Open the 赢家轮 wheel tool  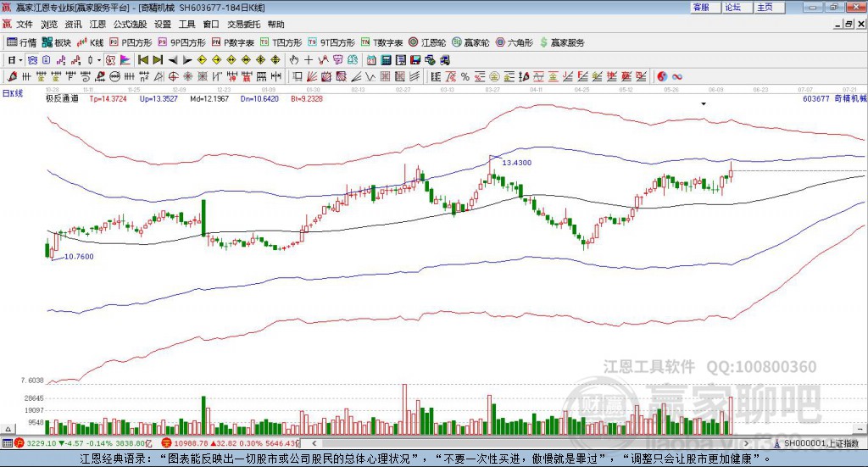(x=470, y=42)
